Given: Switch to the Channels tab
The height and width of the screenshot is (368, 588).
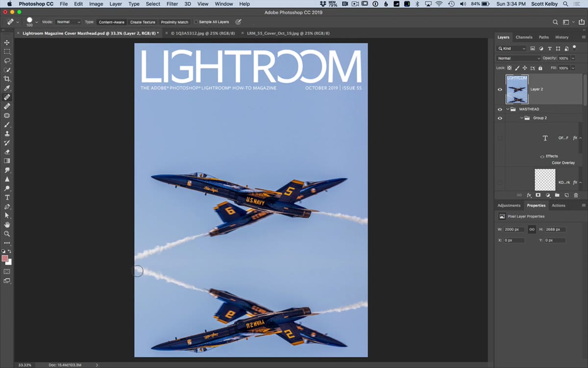Looking at the screenshot, I should [524, 37].
